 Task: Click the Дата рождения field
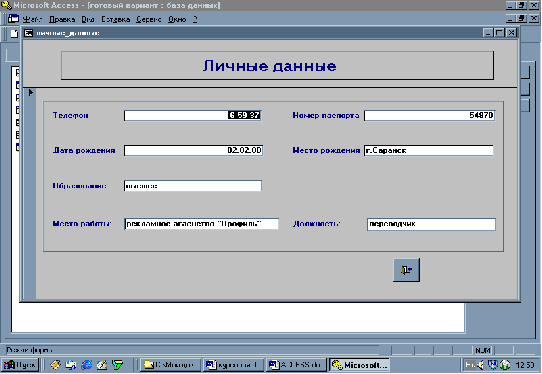[194, 150]
